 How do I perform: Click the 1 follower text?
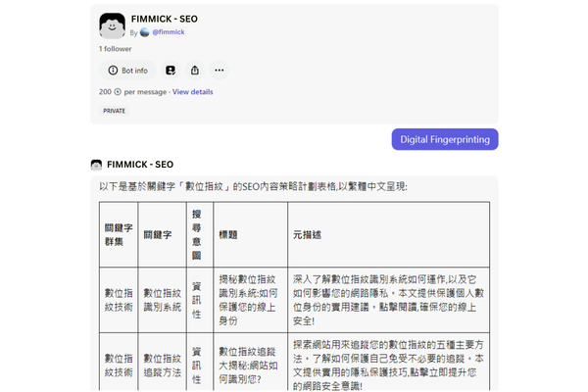(x=115, y=49)
